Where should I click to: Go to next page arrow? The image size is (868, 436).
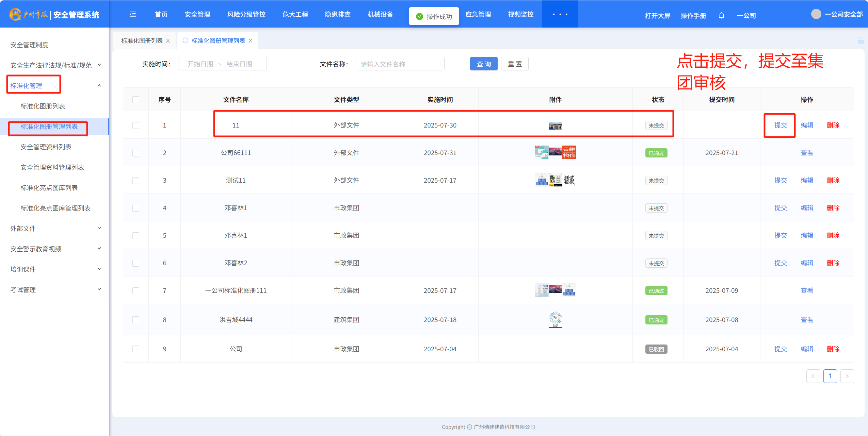tap(847, 376)
